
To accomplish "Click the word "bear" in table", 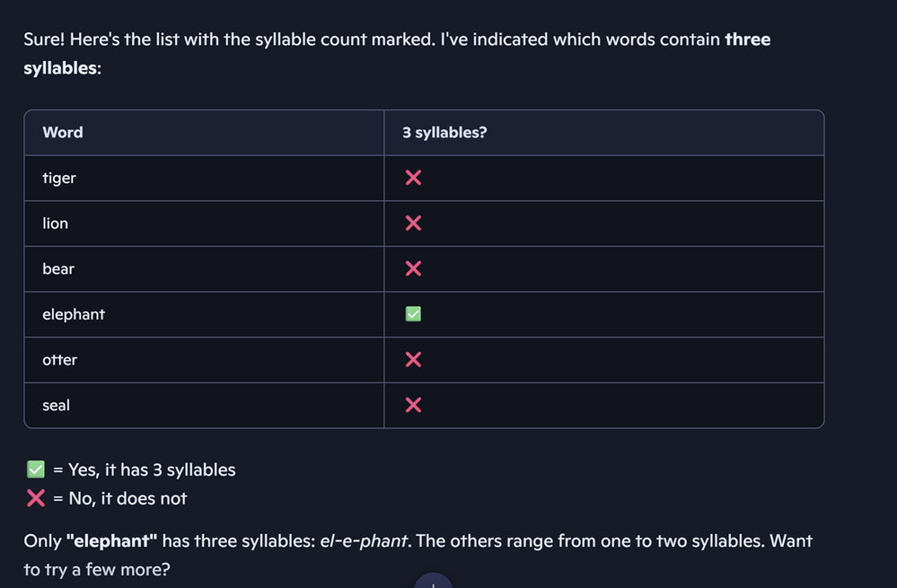I will point(58,268).
